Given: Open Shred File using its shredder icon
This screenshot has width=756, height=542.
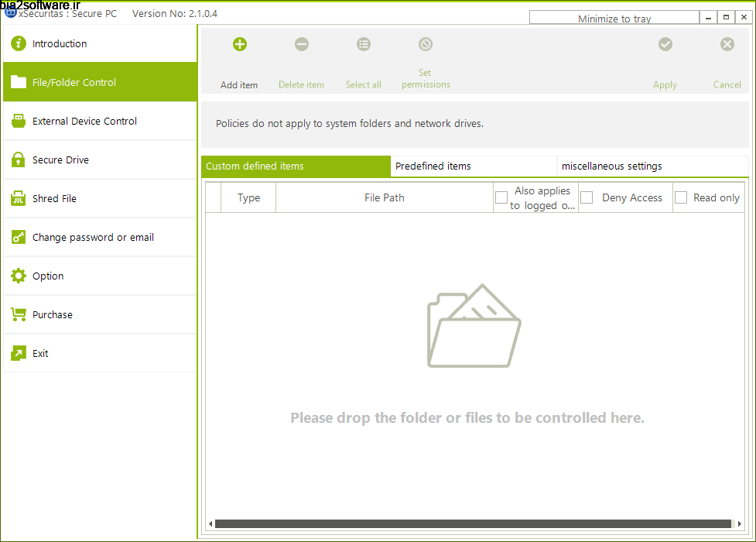Looking at the screenshot, I should point(17,198).
